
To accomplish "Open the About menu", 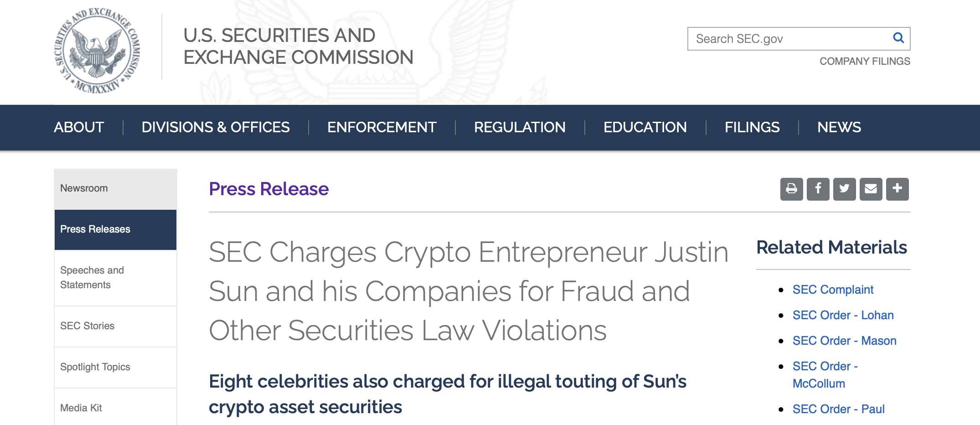I will point(79,127).
